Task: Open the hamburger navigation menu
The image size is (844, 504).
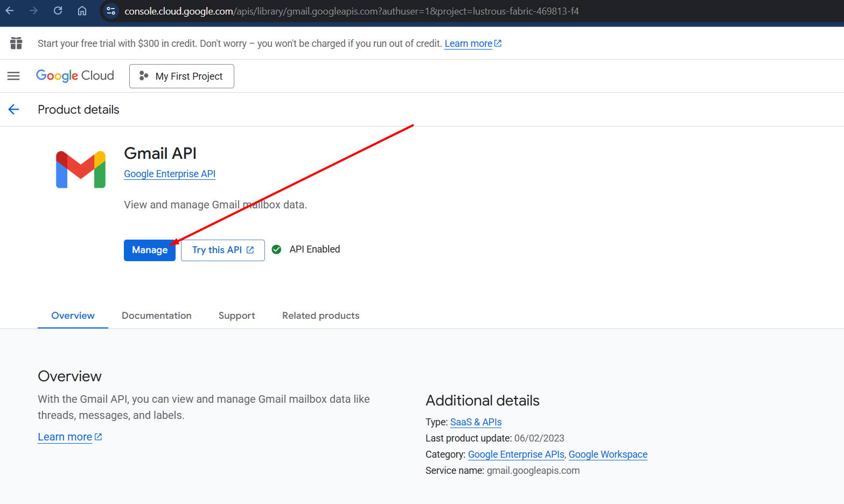Action: tap(13, 76)
